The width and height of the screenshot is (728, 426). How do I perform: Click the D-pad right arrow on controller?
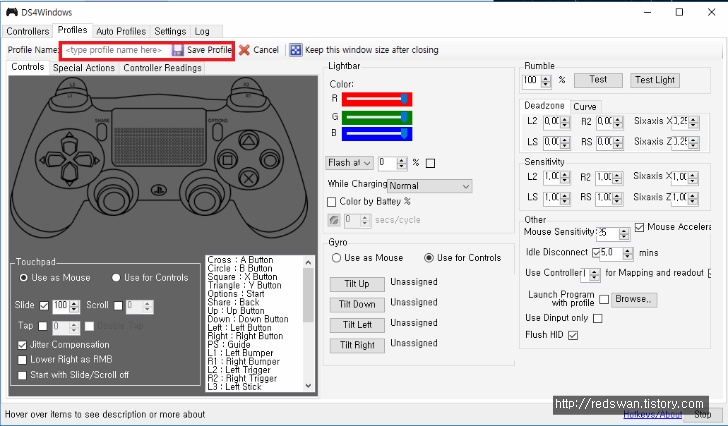[x=88, y=161]
